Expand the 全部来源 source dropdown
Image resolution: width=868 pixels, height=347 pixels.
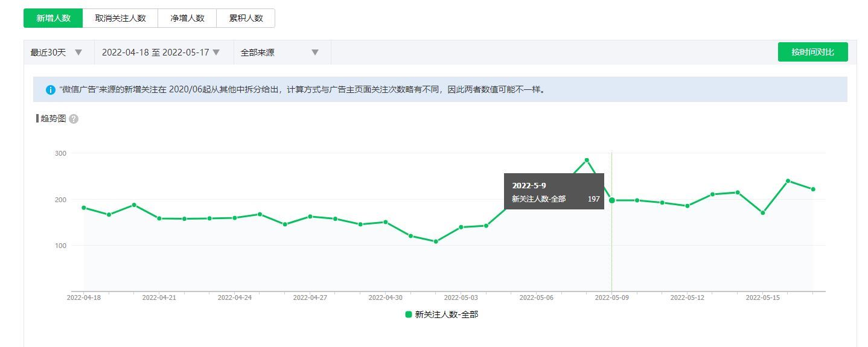coord(280,53)
